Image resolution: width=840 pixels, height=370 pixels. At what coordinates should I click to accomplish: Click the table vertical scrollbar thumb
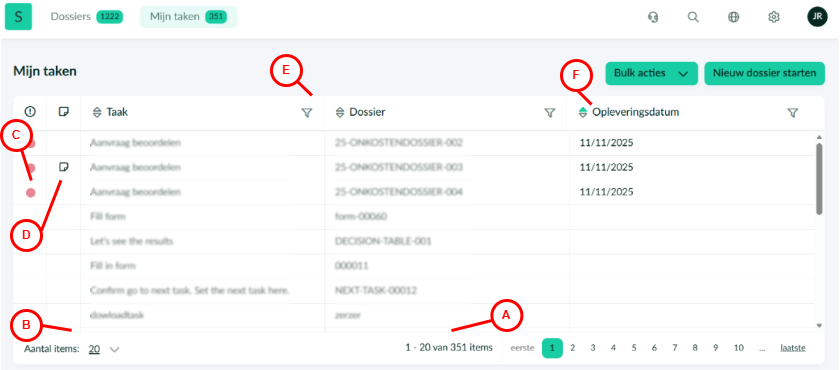(x=819, y=179)
